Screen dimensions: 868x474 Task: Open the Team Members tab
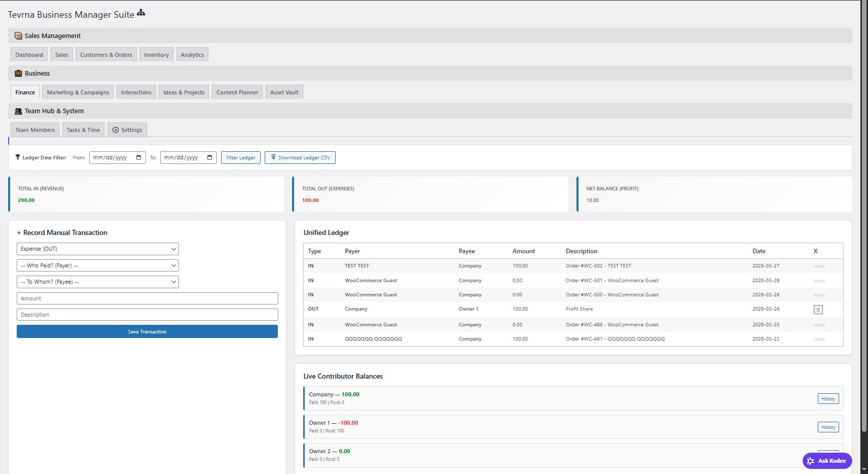point(34,129)
